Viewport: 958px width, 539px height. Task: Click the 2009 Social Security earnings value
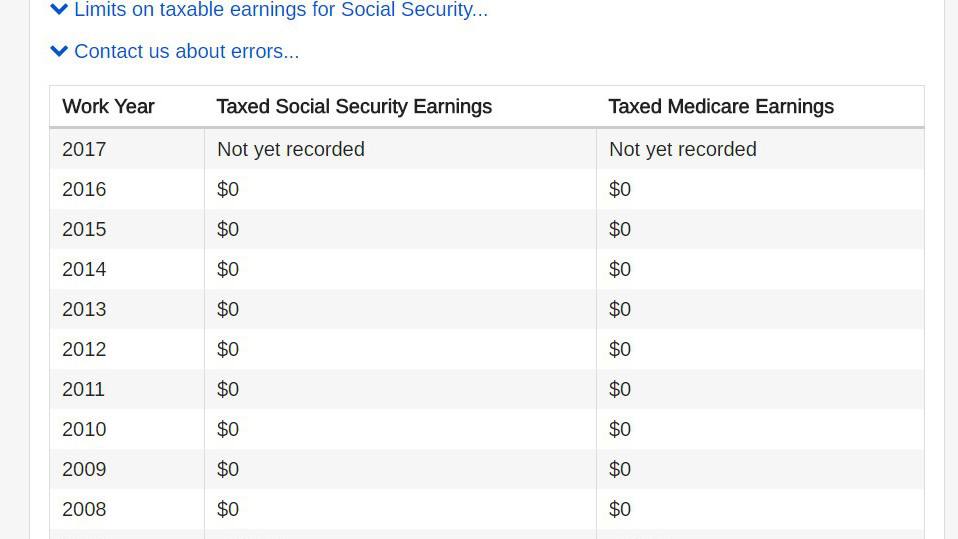tap(228, 469)
